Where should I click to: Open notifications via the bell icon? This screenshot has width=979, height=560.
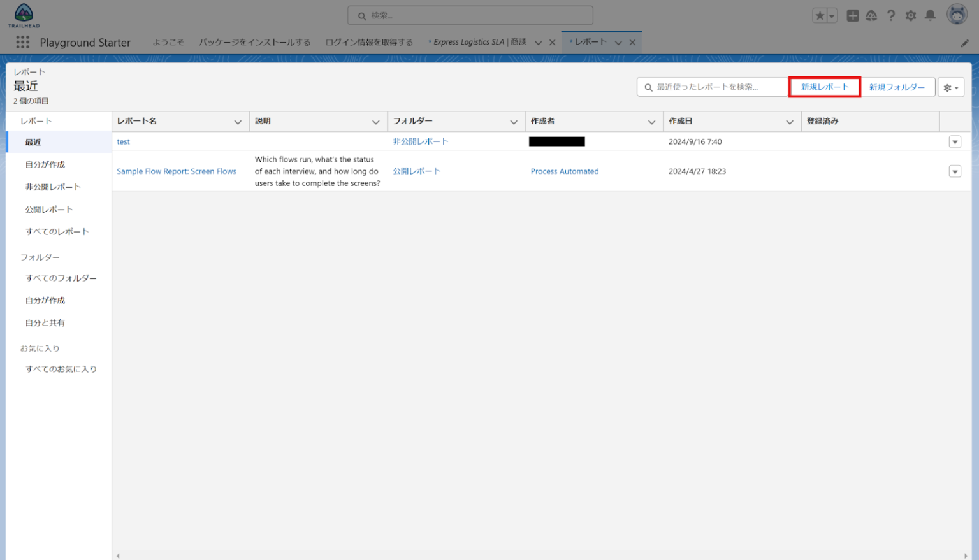click(x=931, y=15)
